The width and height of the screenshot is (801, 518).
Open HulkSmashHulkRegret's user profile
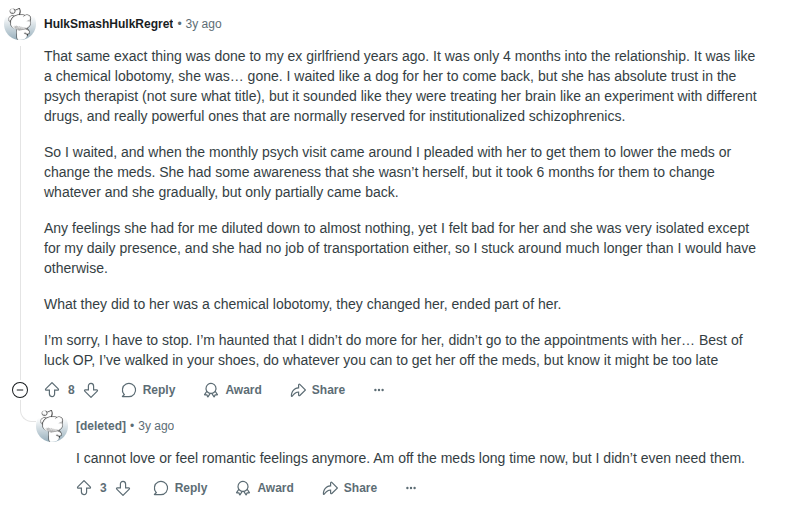click(x=111, y=23)
